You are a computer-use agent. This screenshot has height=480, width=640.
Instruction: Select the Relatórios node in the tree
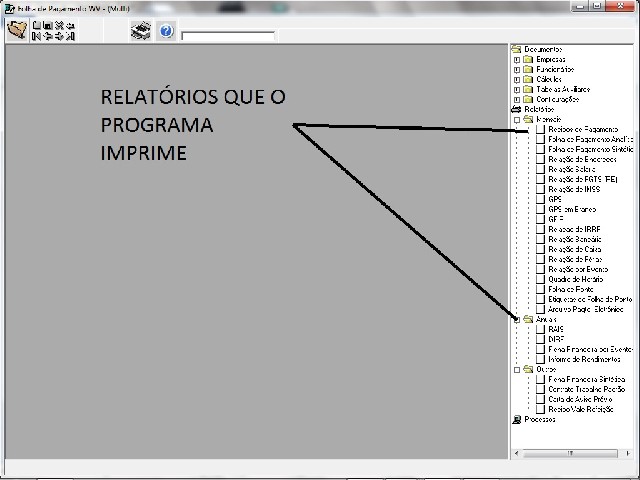coord(539,109)
